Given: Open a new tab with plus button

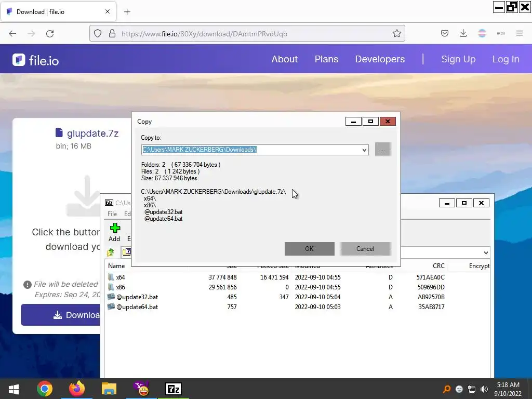Looking at the screenshot, I should point(127,12).
